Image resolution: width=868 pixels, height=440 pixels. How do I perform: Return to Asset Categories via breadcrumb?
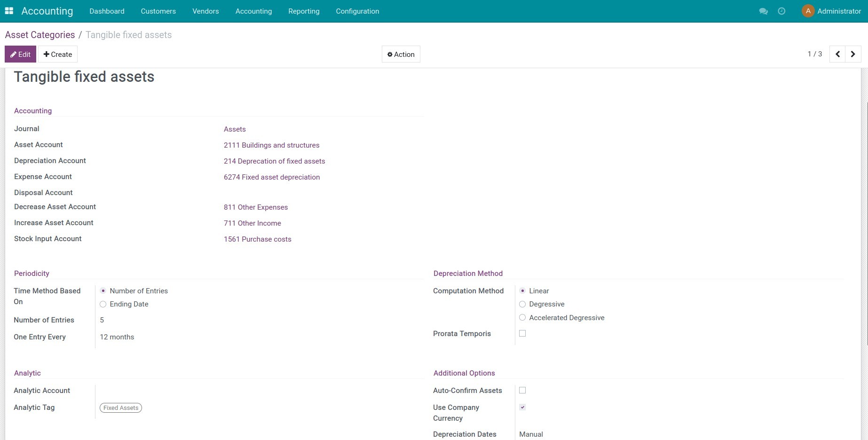point(40,34)
